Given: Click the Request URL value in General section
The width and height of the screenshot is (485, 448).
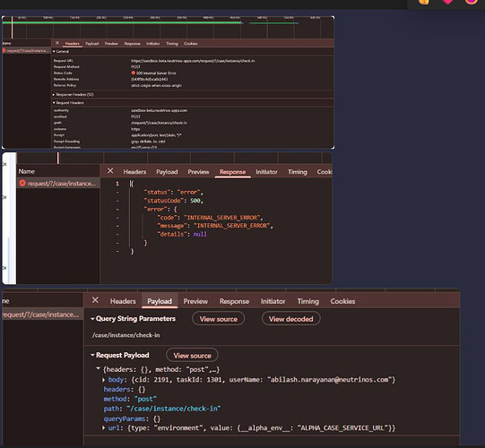Looking at the screenshot, I should point(193,61).
